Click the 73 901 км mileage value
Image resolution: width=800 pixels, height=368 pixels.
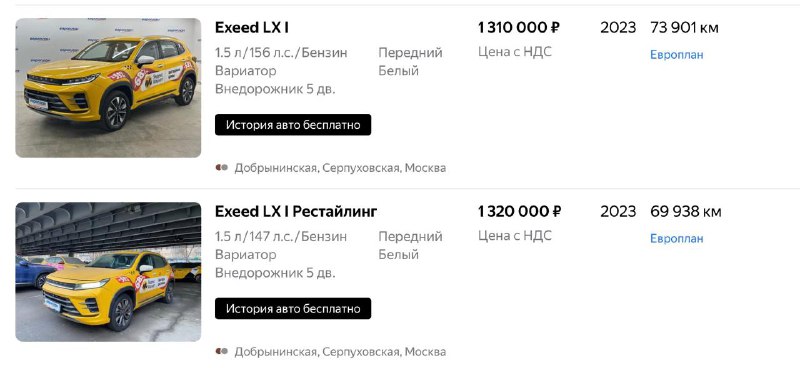684,28
